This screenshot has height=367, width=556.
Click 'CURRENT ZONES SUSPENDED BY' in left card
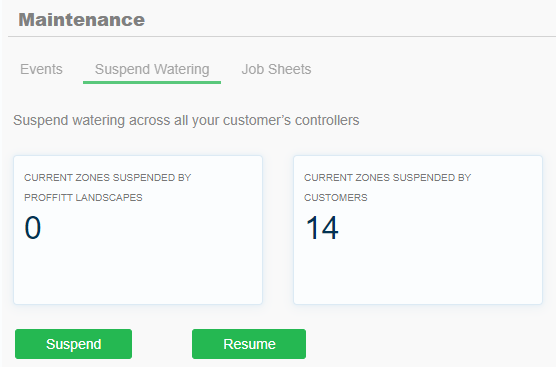(x=107, y=178)
